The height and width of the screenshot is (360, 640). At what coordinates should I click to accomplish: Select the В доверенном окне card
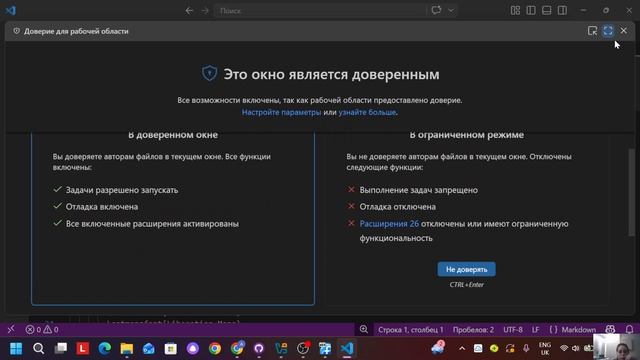173,218
